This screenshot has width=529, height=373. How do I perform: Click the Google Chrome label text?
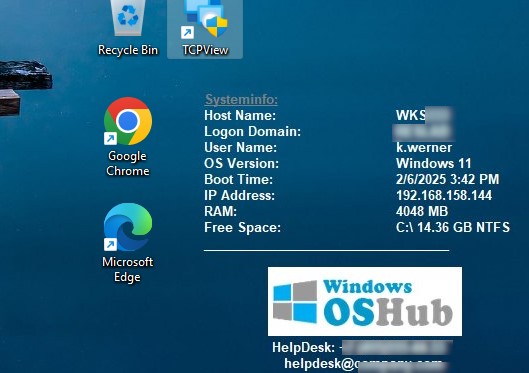(x=128, y=163)
